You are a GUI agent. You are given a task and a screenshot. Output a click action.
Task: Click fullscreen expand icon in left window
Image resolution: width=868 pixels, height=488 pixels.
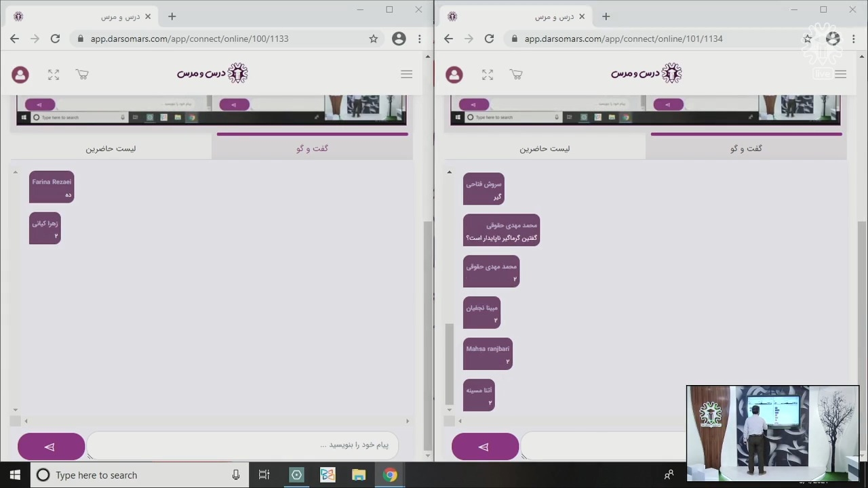click(54, 75)
